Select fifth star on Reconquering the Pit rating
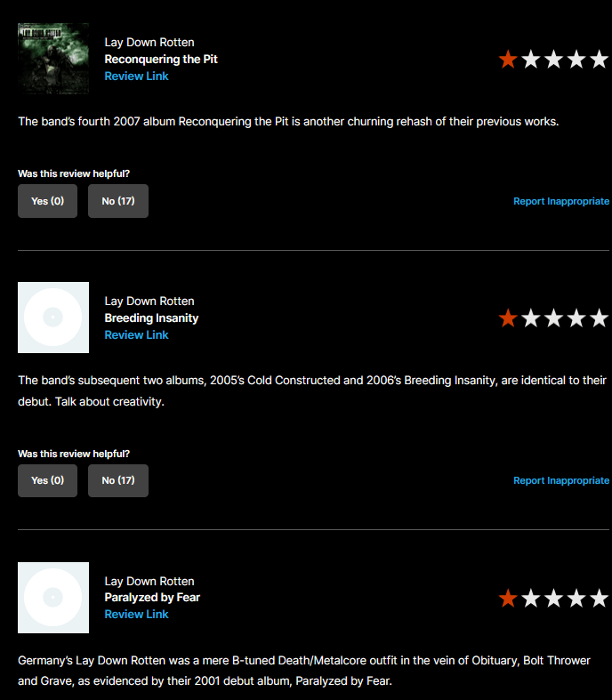Viewport: 612px width, 700px height. pyautogui.click(x=599, y=60)
